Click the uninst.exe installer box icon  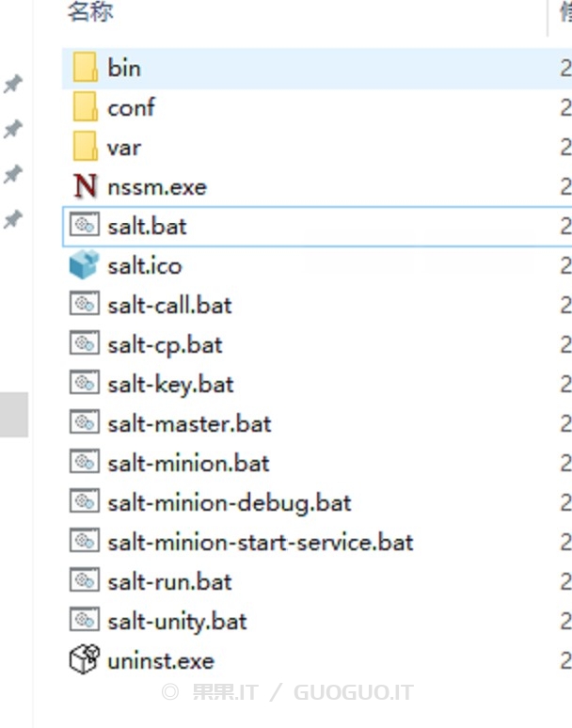85,658
